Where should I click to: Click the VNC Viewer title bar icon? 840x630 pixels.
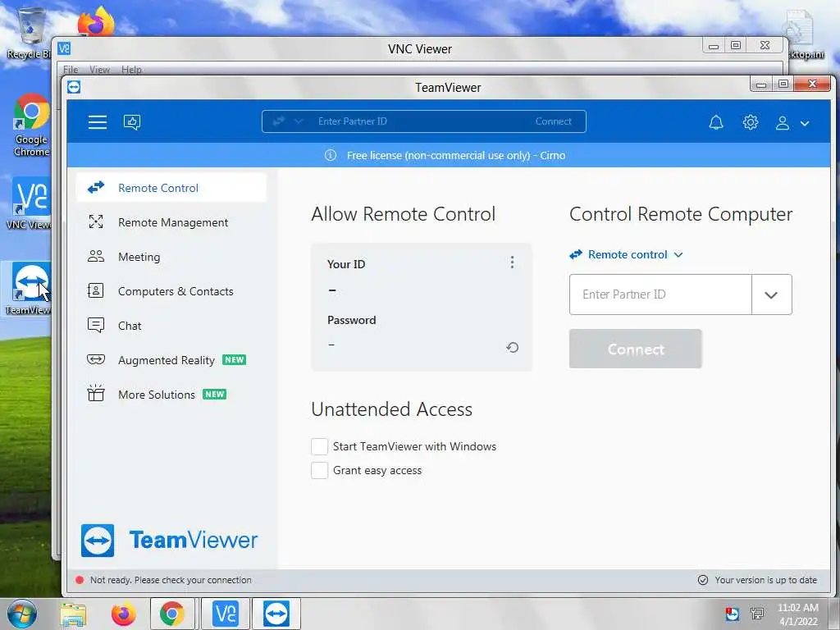click(x=64, y=48)
